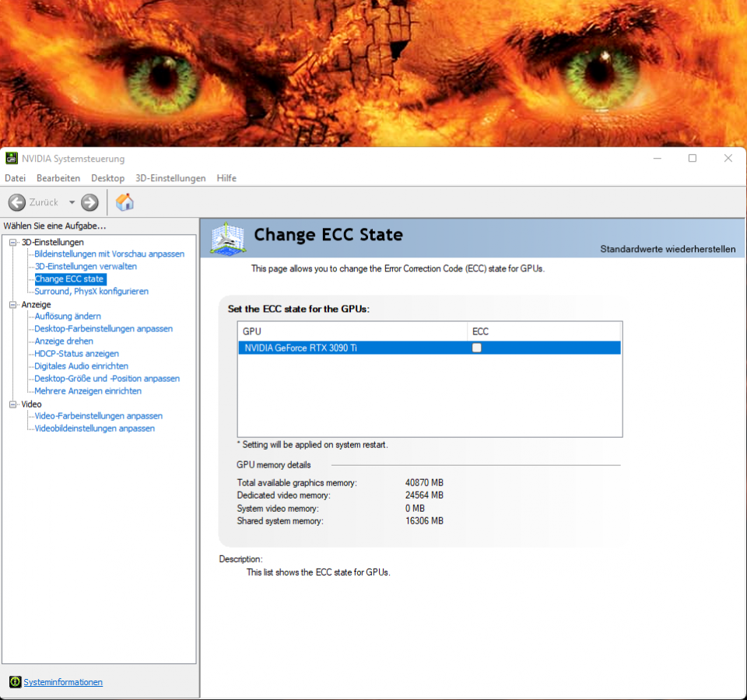Click the Change ECC State header icon
Image resolution: width=747 pixels, height=700 pixels.
(x=228, y=239)
